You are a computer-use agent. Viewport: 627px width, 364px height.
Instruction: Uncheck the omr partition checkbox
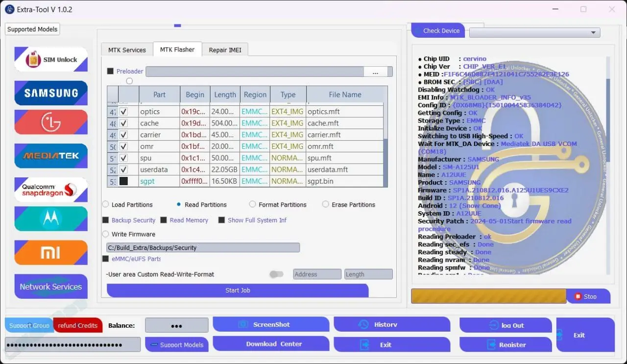click(x=124, y=146)
